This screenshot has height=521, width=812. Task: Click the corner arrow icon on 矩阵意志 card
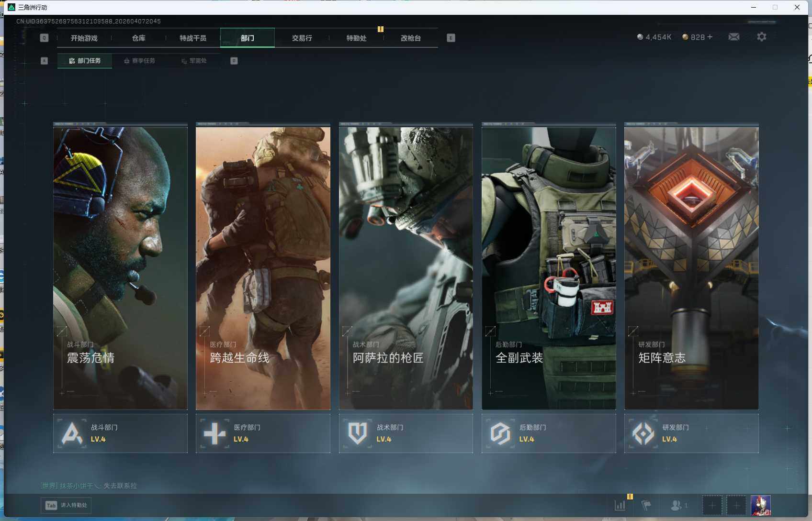pos(633,331)
